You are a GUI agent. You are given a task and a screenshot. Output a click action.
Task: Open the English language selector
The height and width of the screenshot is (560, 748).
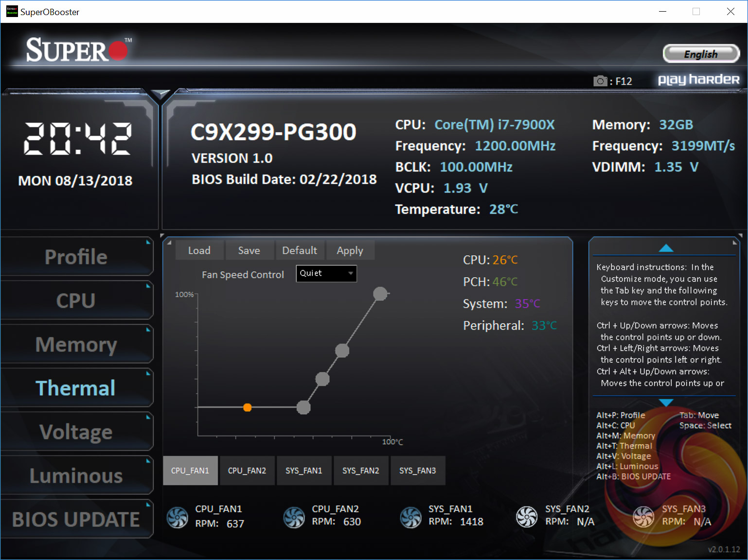[701, 54]
